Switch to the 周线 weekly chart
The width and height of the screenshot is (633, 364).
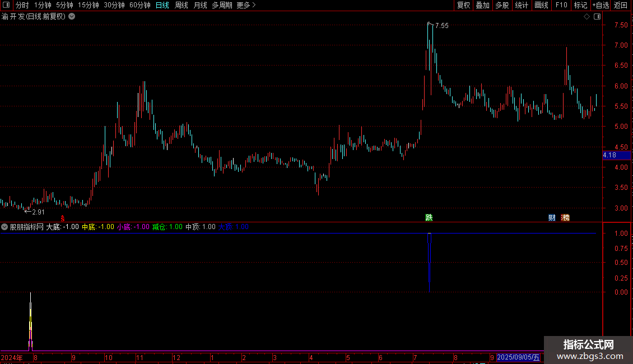181,5
